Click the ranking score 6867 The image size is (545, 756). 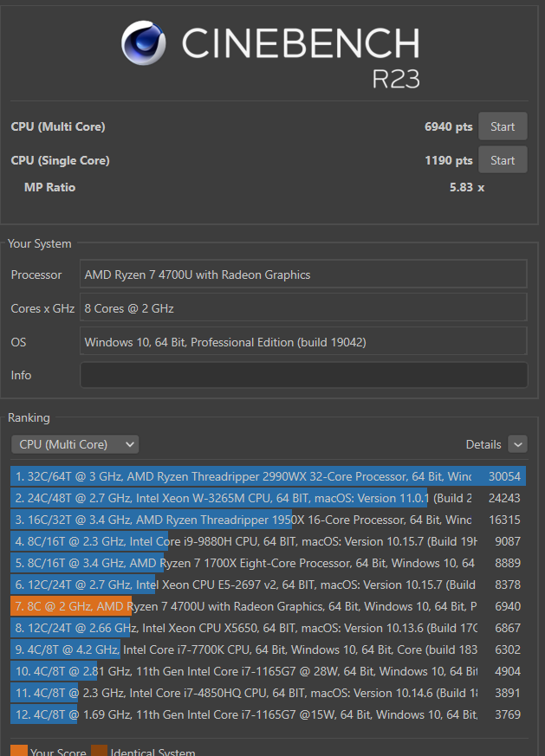(x=508, y=628)
